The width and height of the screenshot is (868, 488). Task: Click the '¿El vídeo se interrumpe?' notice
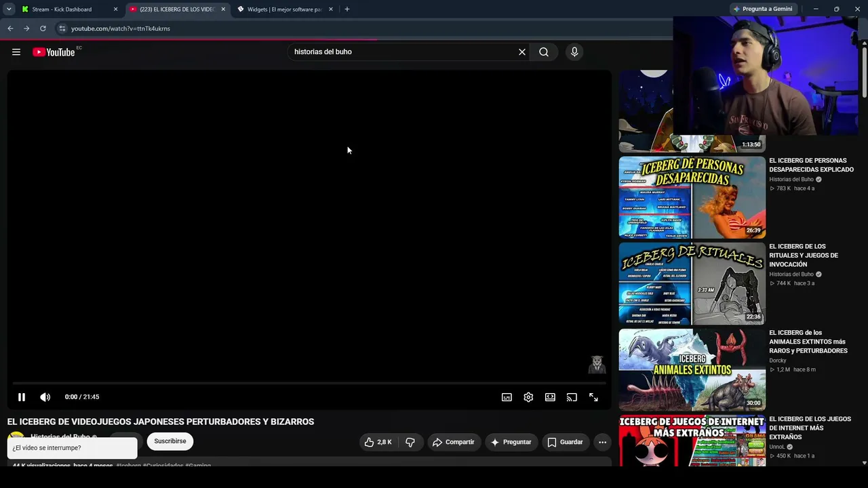(73, 448)
